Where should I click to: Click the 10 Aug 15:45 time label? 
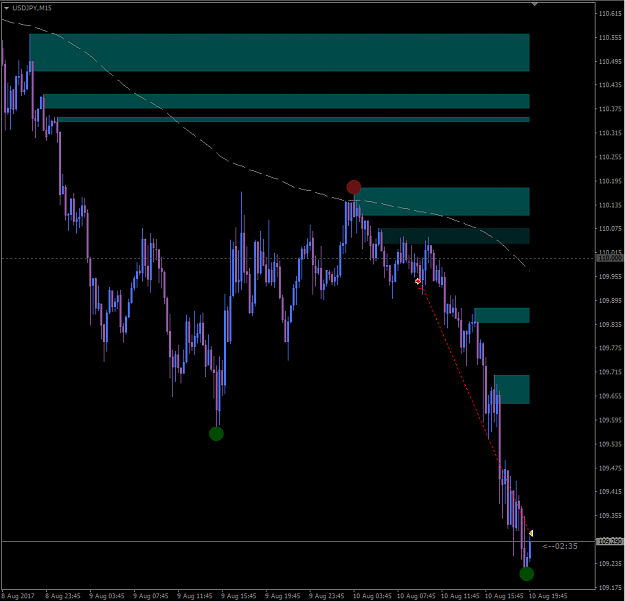coord(504,596)
